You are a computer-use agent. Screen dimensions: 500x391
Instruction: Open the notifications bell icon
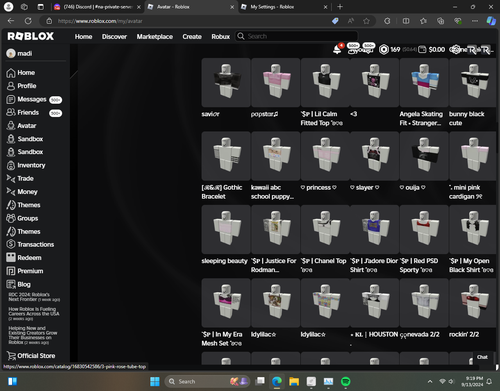[338, 49]
